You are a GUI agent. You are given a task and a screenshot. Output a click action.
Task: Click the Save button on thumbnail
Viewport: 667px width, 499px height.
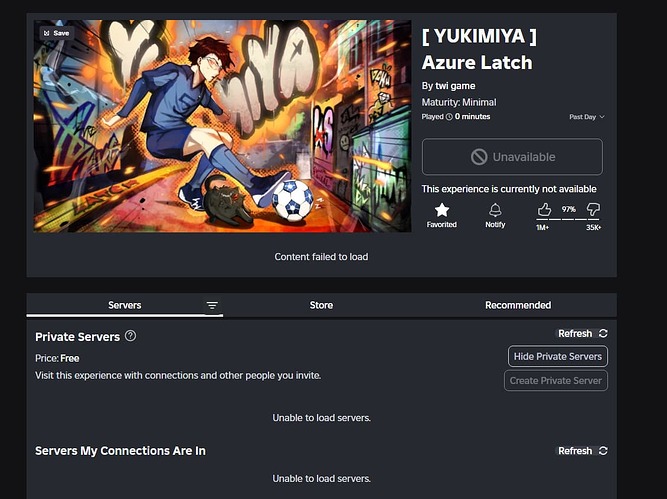(57, 33)
